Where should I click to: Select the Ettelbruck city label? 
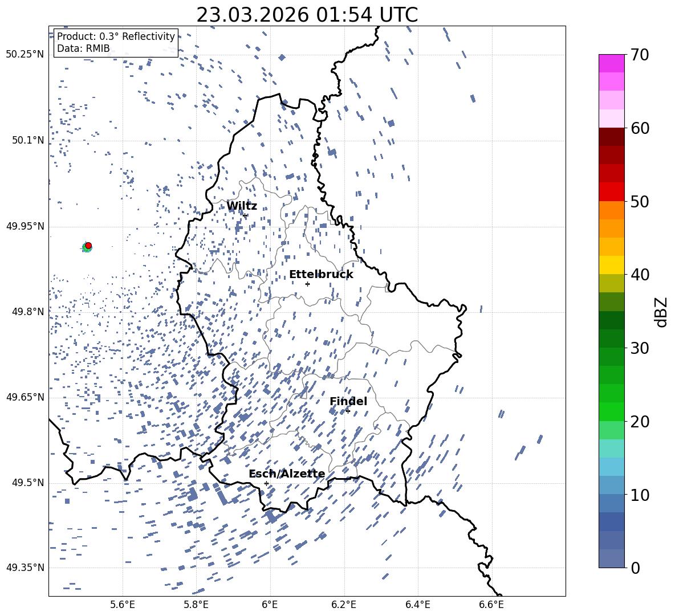[321, 275]
